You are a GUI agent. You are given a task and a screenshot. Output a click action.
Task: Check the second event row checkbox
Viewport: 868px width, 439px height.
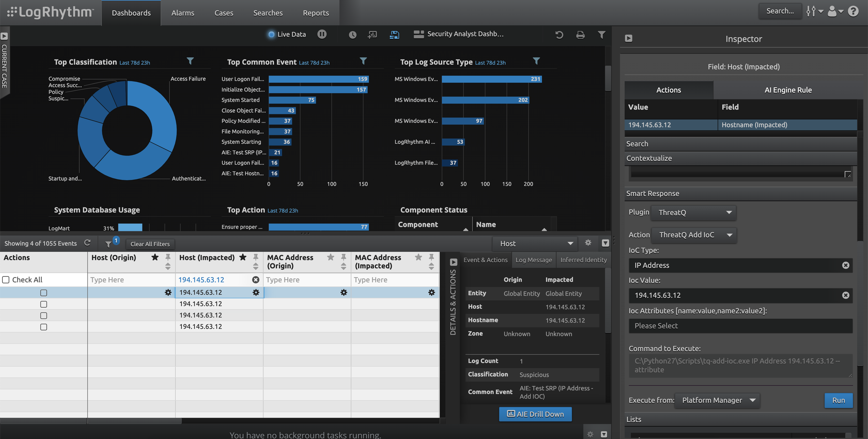(43, 304)
